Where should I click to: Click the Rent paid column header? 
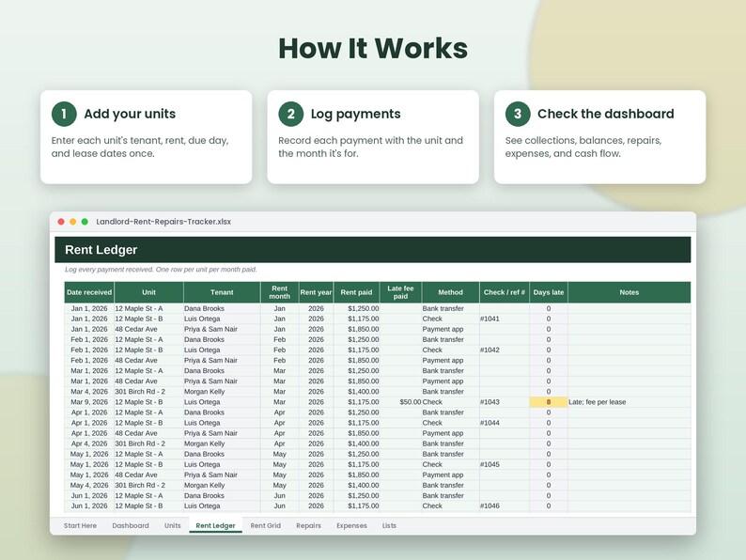(356, 292)
